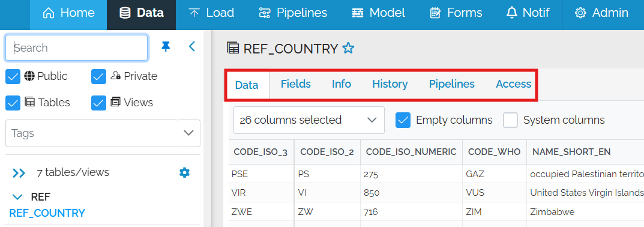Select the GAZ cell

[495, 174]
